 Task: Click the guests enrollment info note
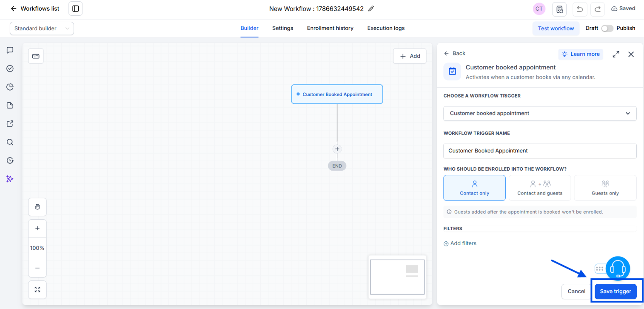point(540,212)
